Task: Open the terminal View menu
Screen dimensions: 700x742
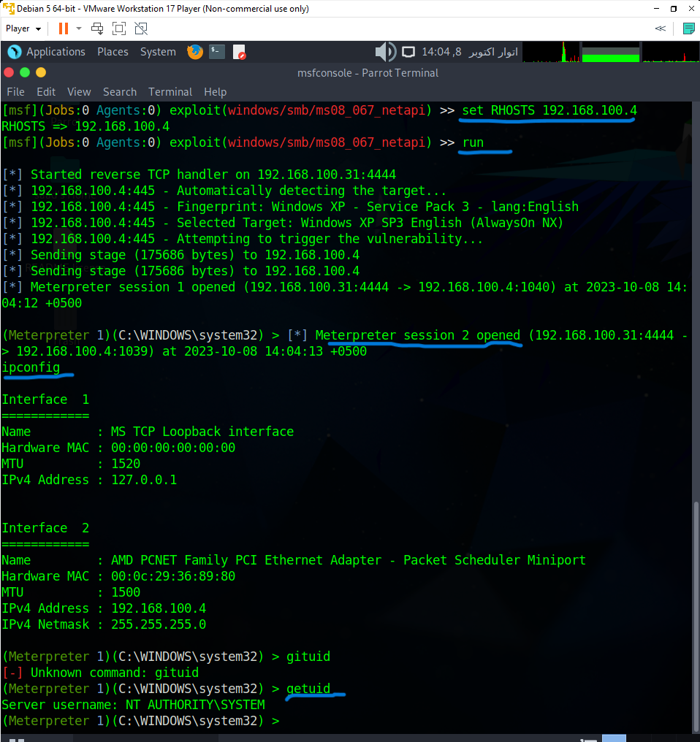Action: 79,92
